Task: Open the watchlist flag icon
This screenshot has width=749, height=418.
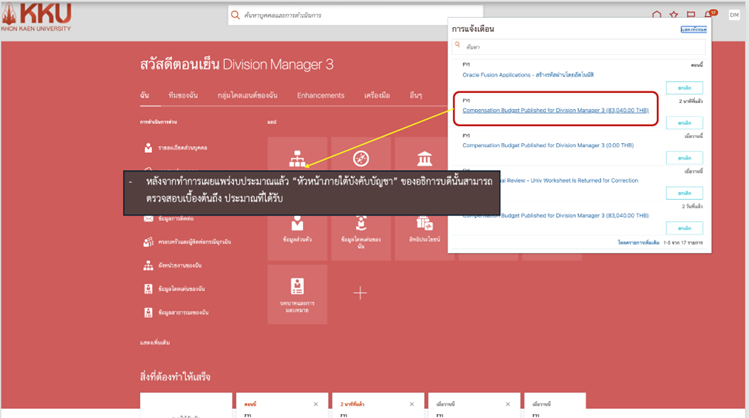Action: click(690, 15)
